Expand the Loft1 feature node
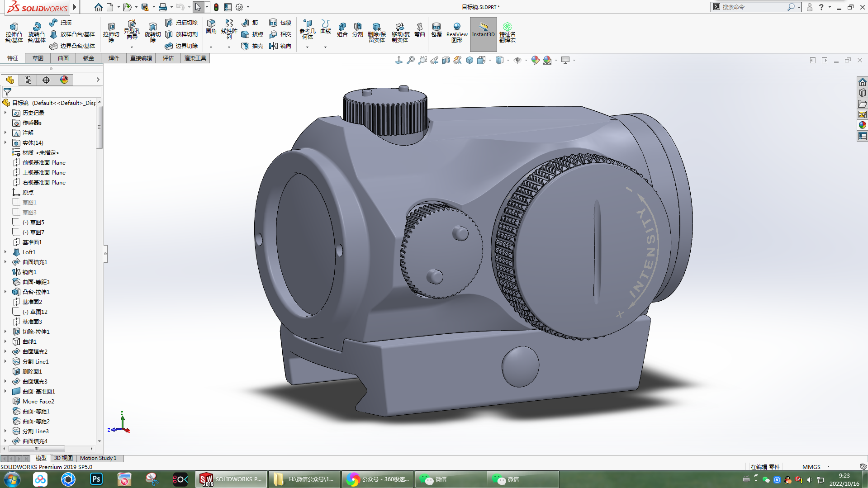Viewport: 868px width, 488px height. pos(5,252)
